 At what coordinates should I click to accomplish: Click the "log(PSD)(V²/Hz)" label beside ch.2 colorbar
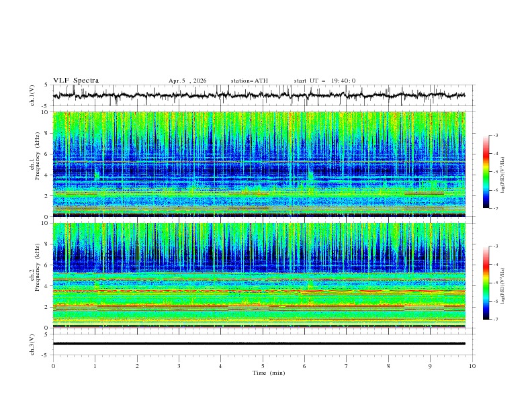pos(502,285)
